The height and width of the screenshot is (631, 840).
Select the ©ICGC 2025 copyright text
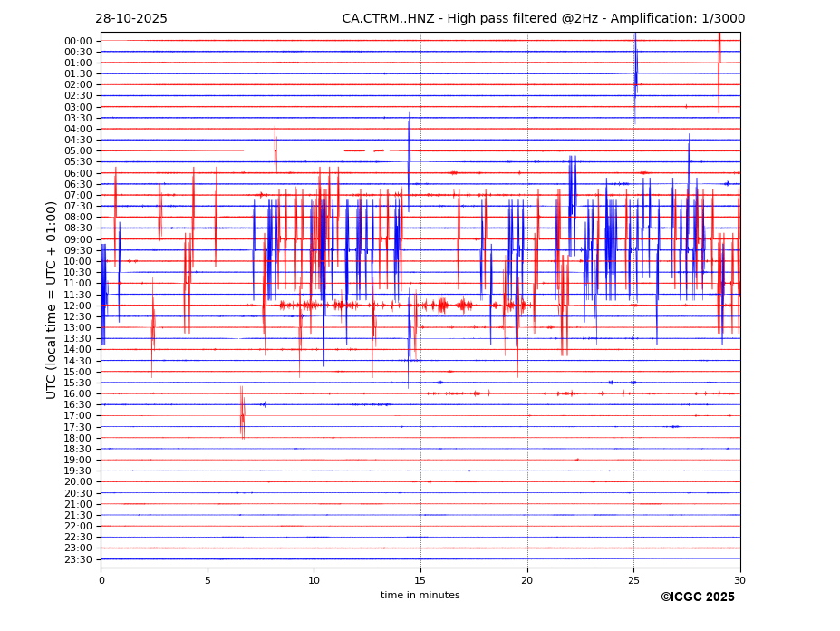[x=697, y=597]
